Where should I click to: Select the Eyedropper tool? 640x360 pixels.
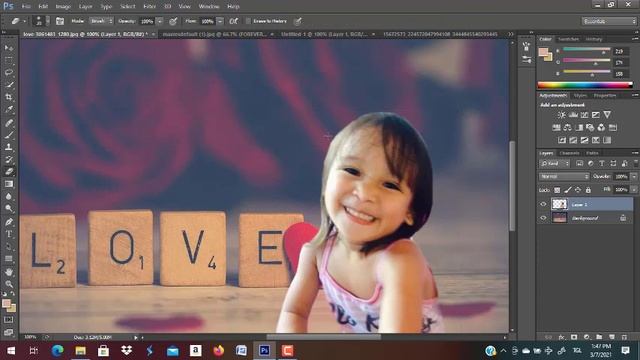pyautogui.click(x=9, y=109)
